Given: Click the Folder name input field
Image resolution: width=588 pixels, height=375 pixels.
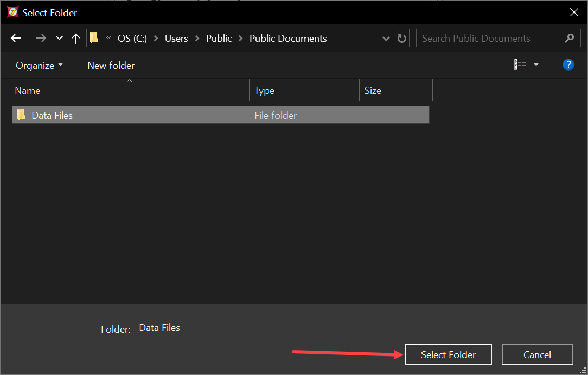Looking at the screenshot, I should 353,328.
